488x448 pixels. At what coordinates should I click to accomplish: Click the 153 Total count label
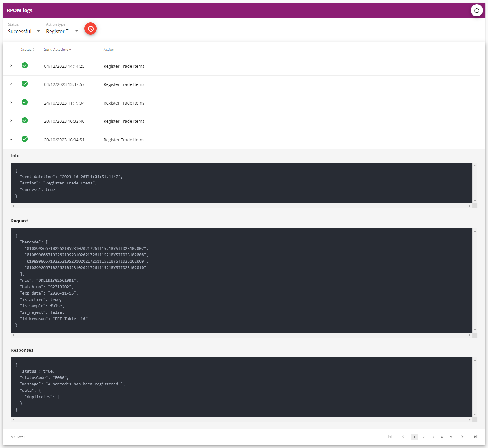(17, 437)
